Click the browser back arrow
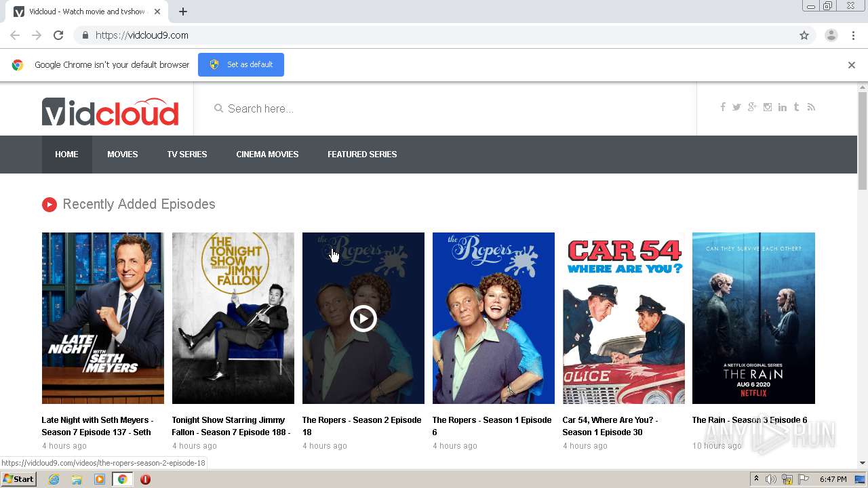868x488 pixels. [15, 35]
